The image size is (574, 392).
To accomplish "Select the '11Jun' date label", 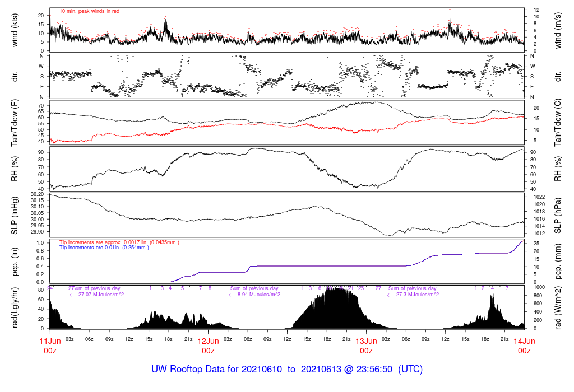I will point(50,341).
